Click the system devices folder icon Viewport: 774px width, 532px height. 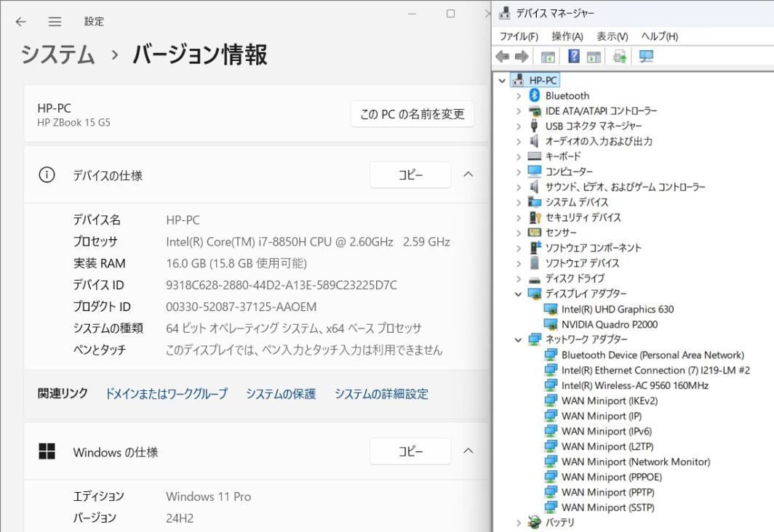(535, 201)
